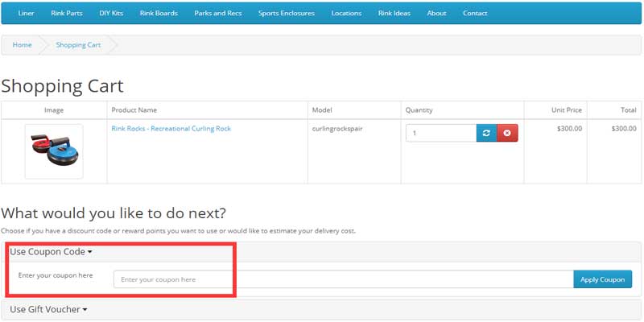The height and width of the screenshot is (322, 644).
Task: Open Sports Enclosures menu item
Action: tap(286, 13)
